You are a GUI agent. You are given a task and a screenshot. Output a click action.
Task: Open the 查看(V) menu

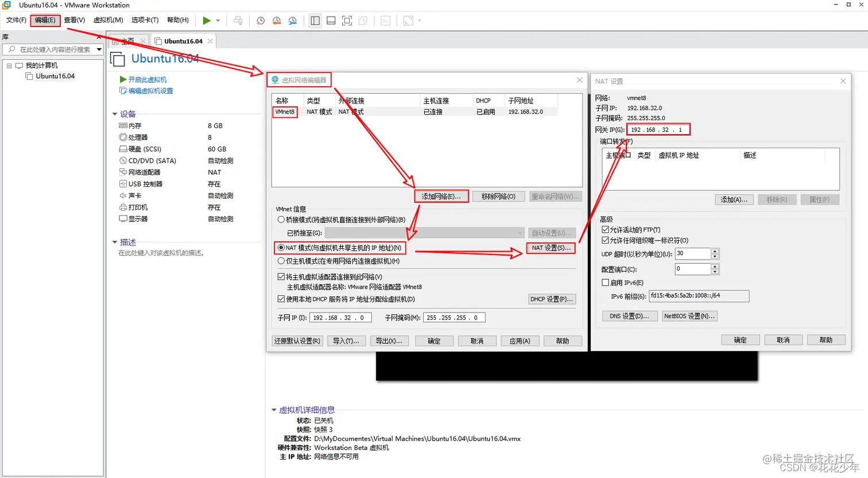coord(74,20)
